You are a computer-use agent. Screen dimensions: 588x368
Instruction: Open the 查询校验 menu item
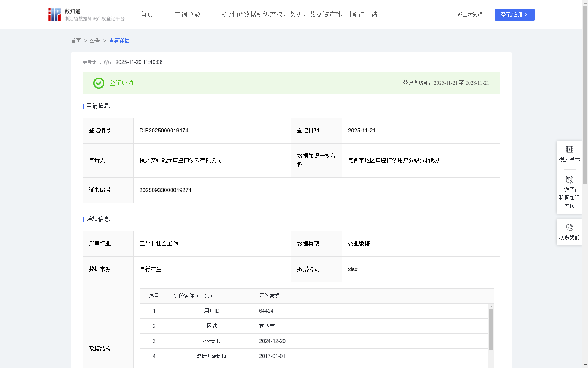click(187, 14)
